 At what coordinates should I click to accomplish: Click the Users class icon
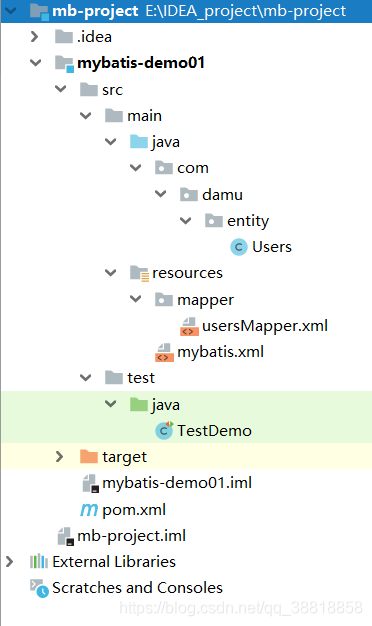click(x=239, y=247)
